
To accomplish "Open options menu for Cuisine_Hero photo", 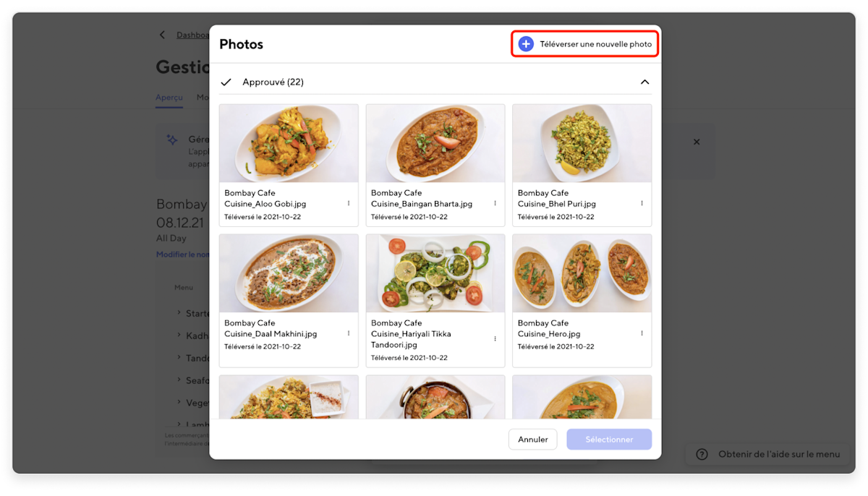I will pos(642,333).
